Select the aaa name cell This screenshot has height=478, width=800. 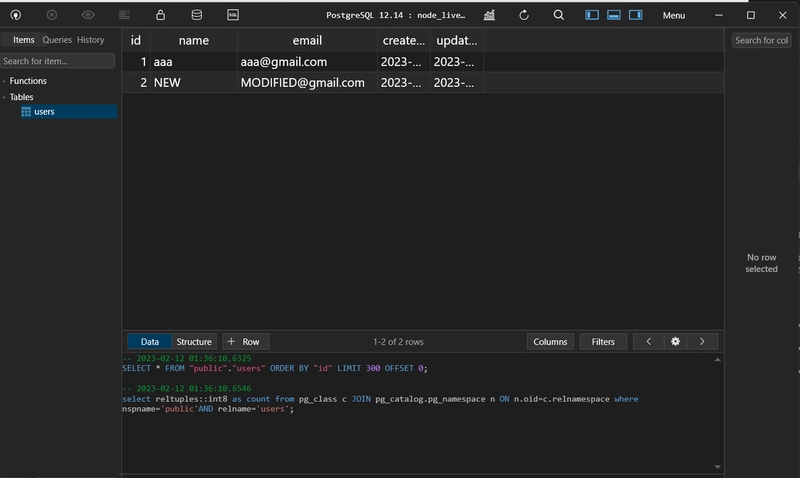(x=193, y=62)
